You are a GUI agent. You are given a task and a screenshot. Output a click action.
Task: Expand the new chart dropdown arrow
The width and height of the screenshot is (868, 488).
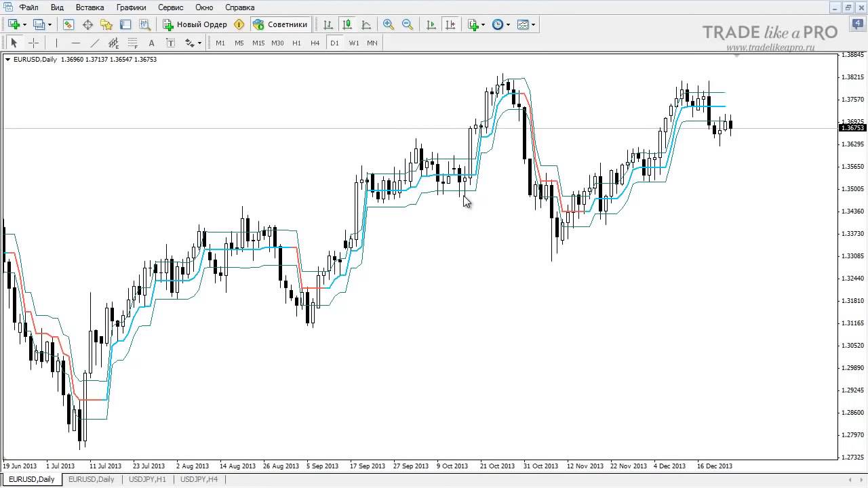tap(24, 24)
